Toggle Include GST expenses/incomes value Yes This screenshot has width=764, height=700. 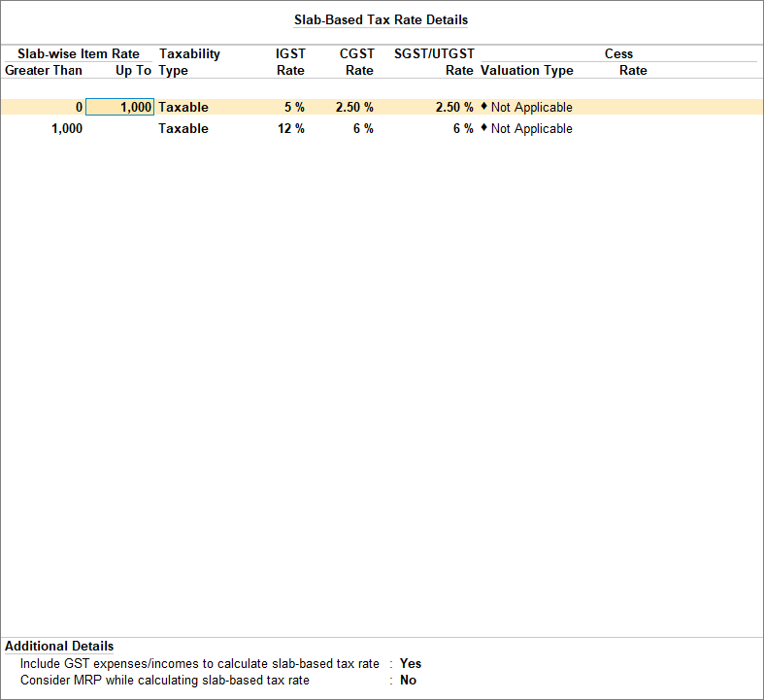pos(411,663)
